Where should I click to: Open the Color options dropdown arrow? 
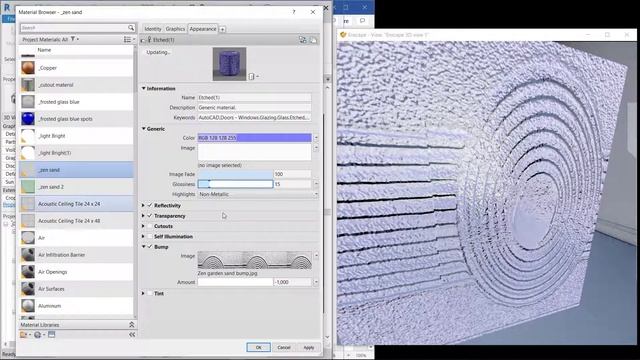pos(316,138)
